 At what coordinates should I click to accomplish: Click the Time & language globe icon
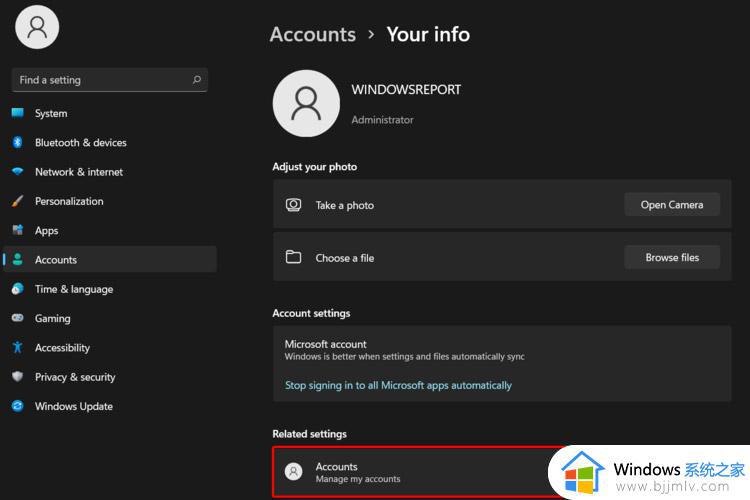[x=18, y=289]
